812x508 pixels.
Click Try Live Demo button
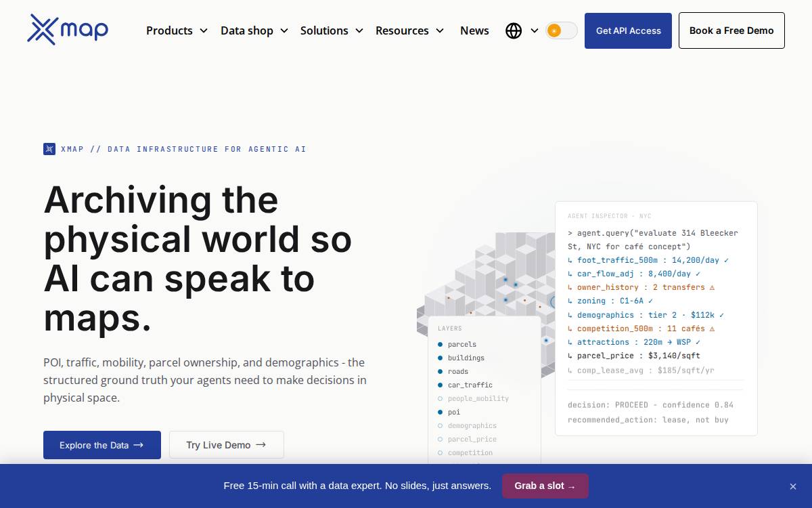[227, 445]
